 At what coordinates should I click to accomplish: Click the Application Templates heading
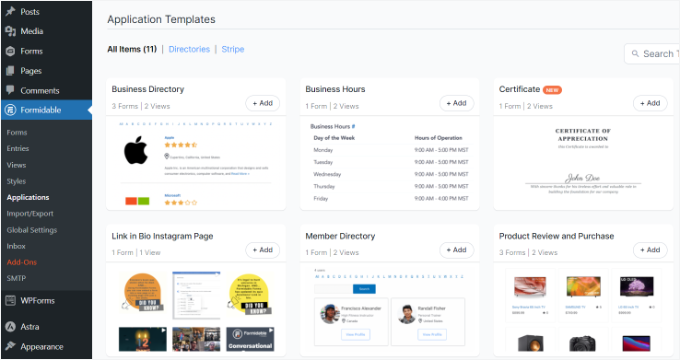(161, 19)
